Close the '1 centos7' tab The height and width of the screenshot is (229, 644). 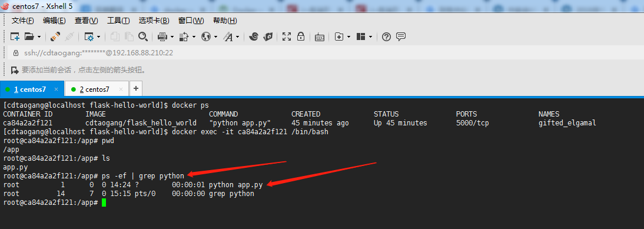click(x=57, y=89)
